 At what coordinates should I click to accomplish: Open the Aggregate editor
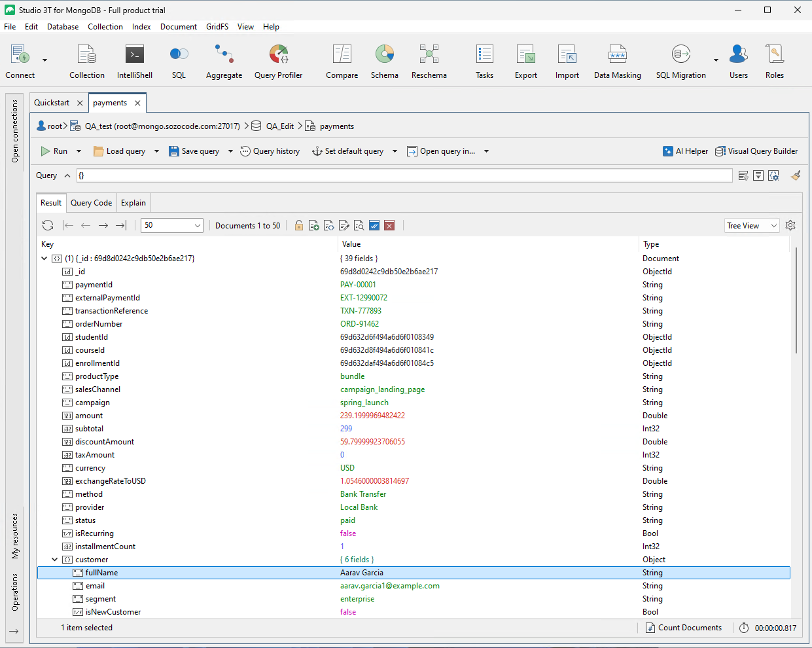tap(224, 62)
